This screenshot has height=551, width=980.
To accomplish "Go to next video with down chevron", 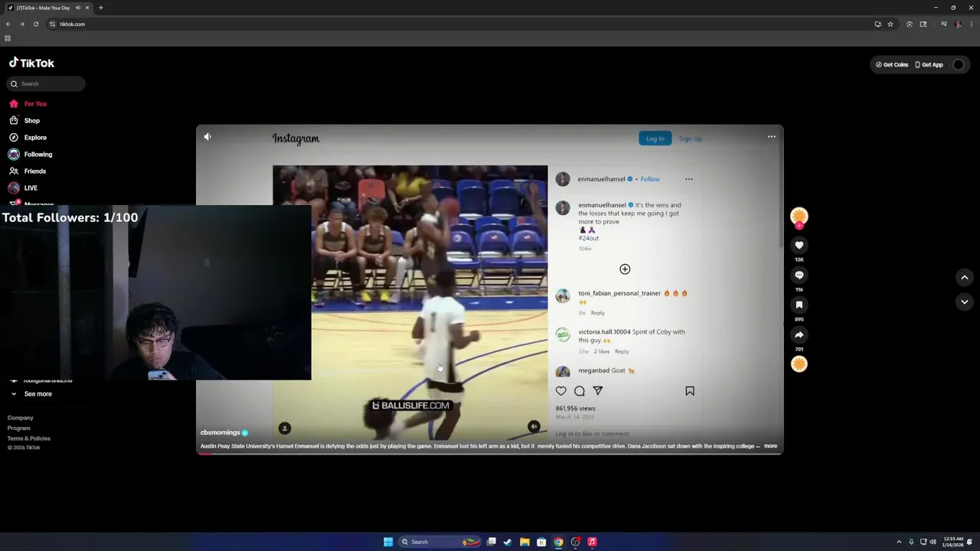I will pyautogui.click(x=965, y=302).
